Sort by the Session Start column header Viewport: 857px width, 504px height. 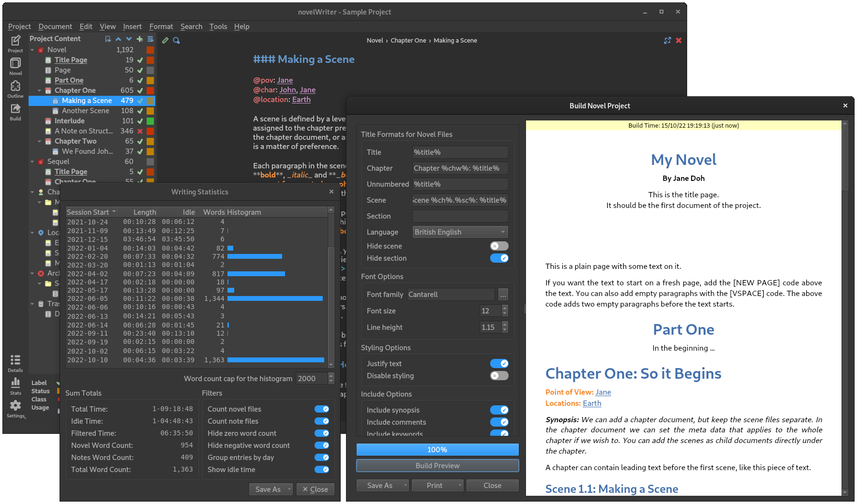pos(91,212)
